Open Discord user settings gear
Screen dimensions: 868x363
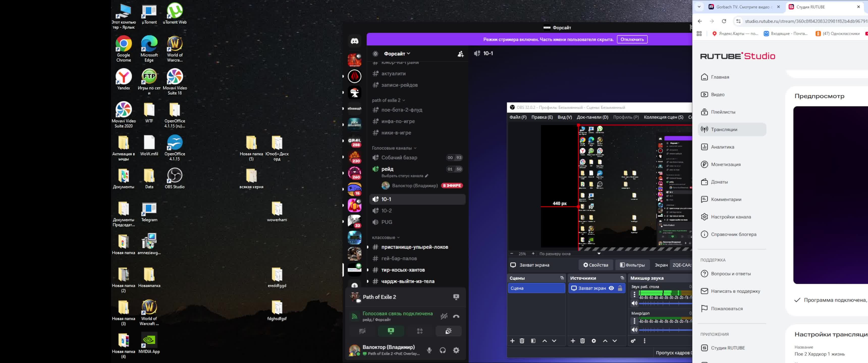pos(456,350)
